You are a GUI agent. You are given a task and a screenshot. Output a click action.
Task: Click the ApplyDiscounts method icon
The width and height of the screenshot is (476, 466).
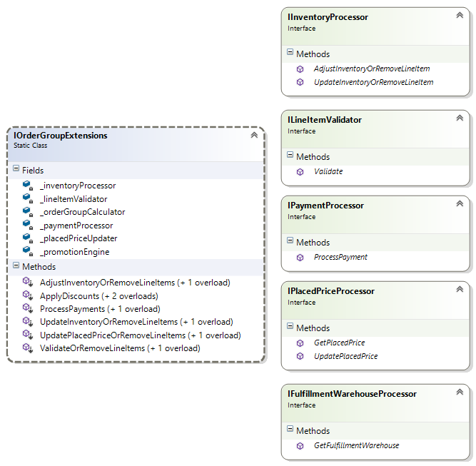[x=28, y=295]
